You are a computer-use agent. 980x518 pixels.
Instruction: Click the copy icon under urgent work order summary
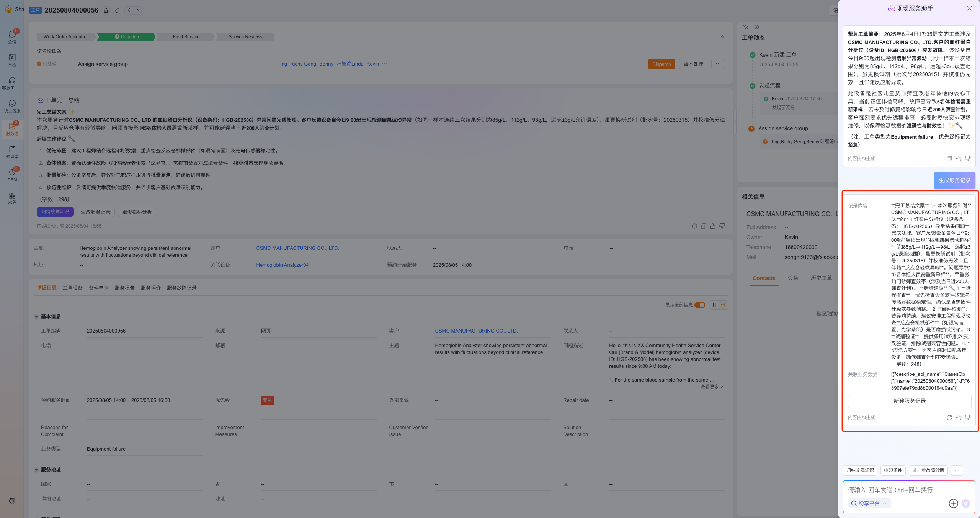[949, 159]
